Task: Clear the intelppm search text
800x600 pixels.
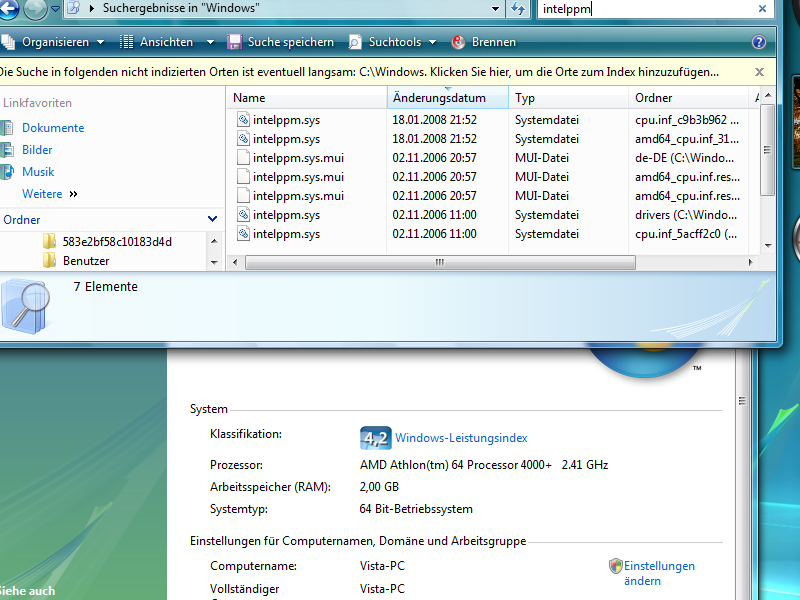Action: (762, 9)
